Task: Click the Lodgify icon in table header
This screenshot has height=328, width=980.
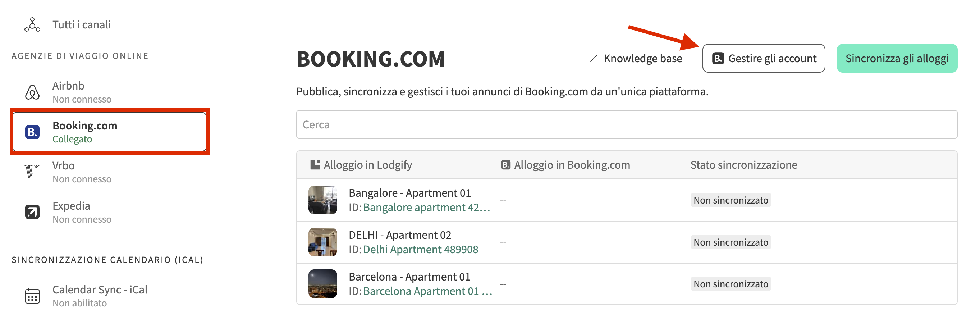Action: 315,165
